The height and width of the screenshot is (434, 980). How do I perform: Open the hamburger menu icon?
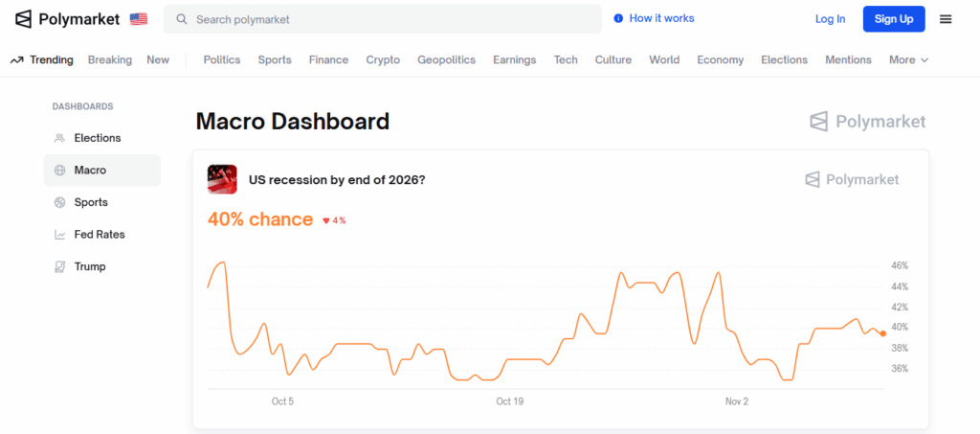(946, 19)
